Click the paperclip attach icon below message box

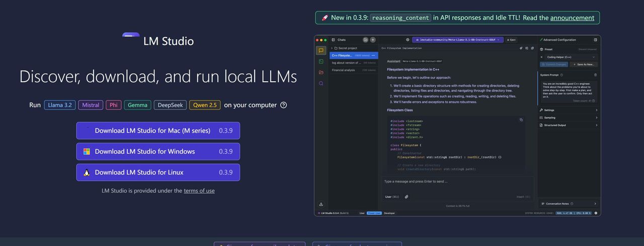[407, 197]
